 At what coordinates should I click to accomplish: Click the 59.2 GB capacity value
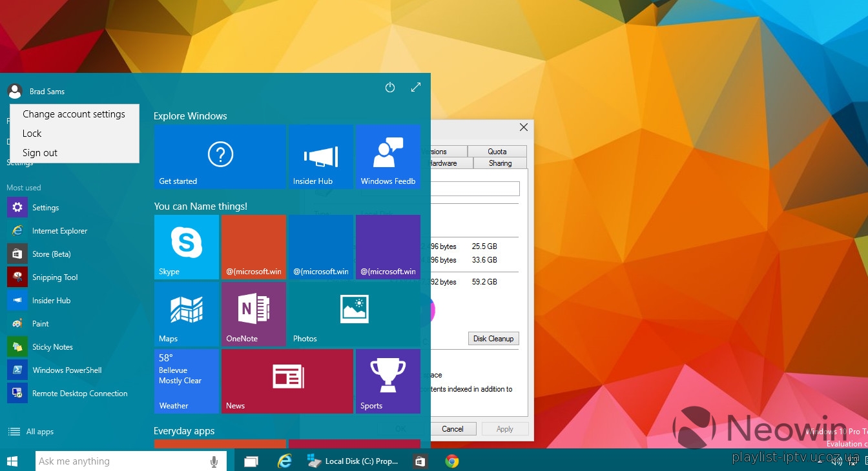[484, 282]
